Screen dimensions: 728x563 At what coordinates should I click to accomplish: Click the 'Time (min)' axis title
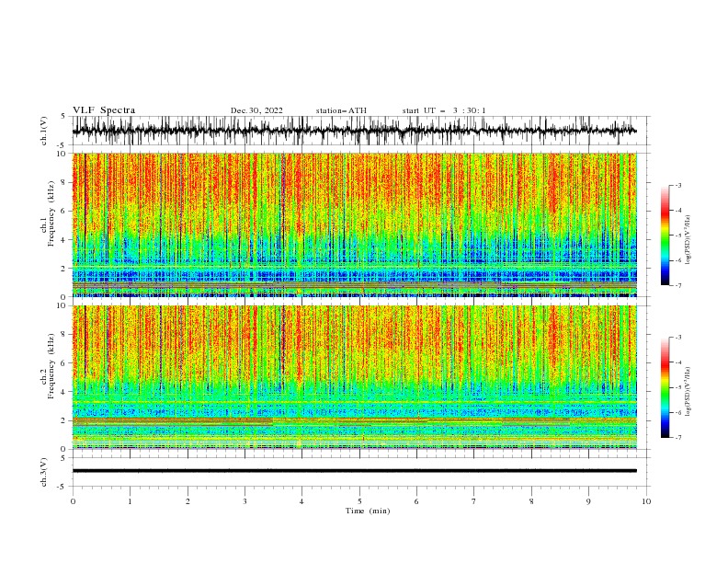(368, 511)
